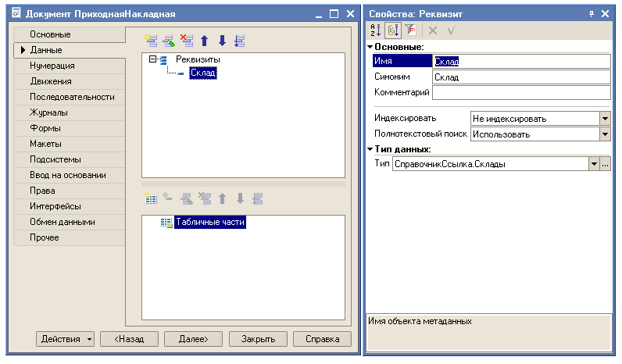
Task: Switch to Обмен данными tab
Action: click(70, 222)
